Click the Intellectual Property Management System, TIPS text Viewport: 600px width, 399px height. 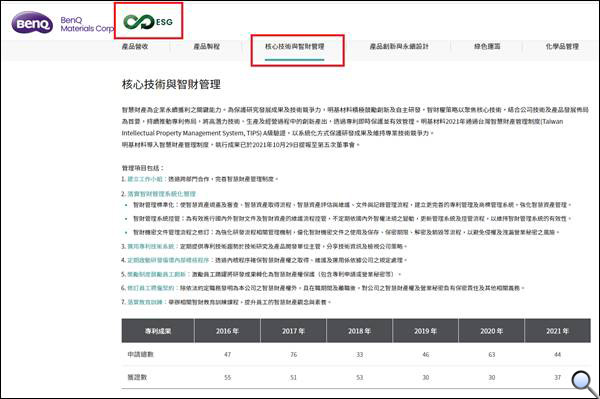[x=191, y=133]
